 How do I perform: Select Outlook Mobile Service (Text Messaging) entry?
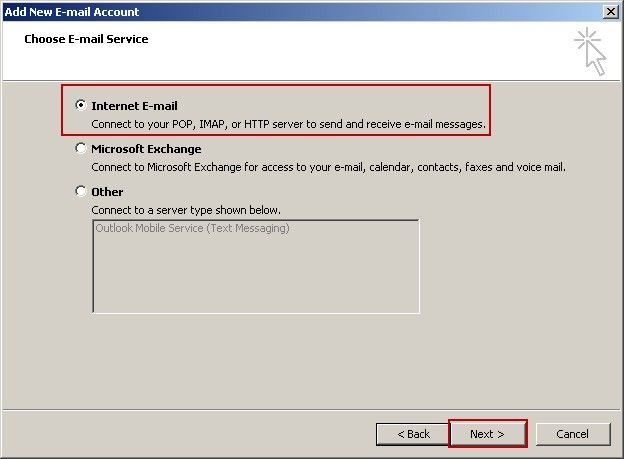click(x=192, y=229)
